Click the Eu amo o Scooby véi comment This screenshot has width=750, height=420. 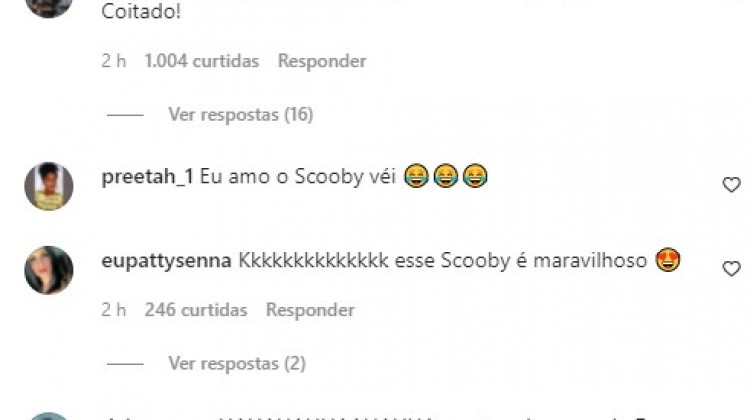click(x=298, y=177)
